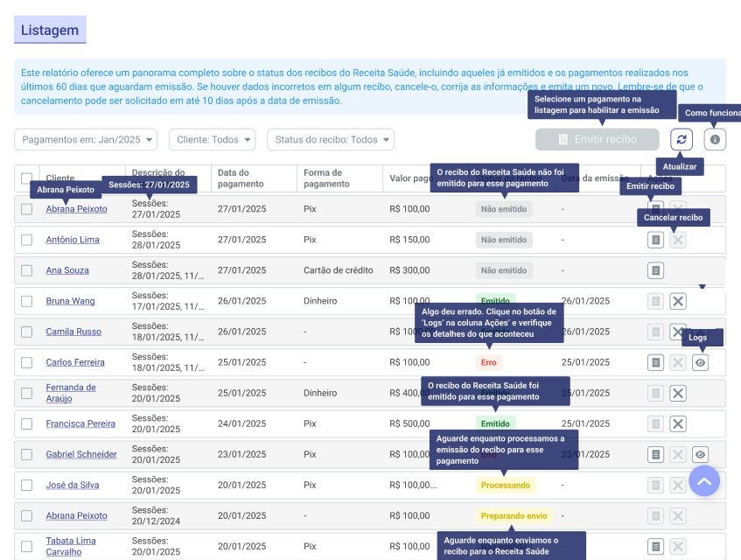Open logs eye icon for Gabriel Schneider
Screen dimensions: 741x560
[x=701, y=455]
